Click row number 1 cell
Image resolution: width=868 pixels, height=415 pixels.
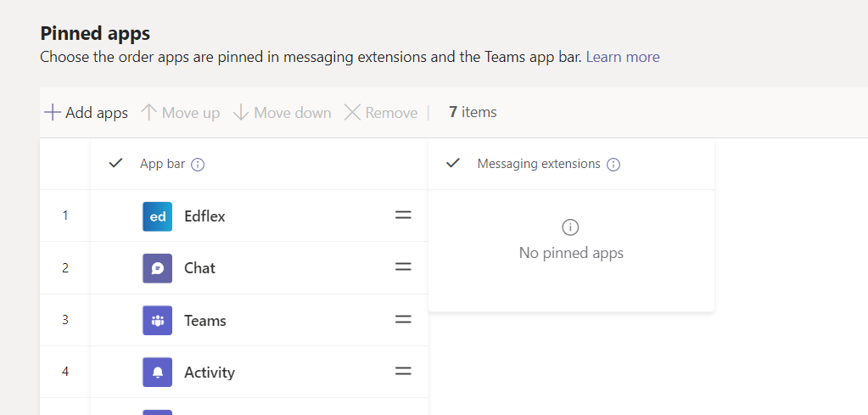coord(65,216)
